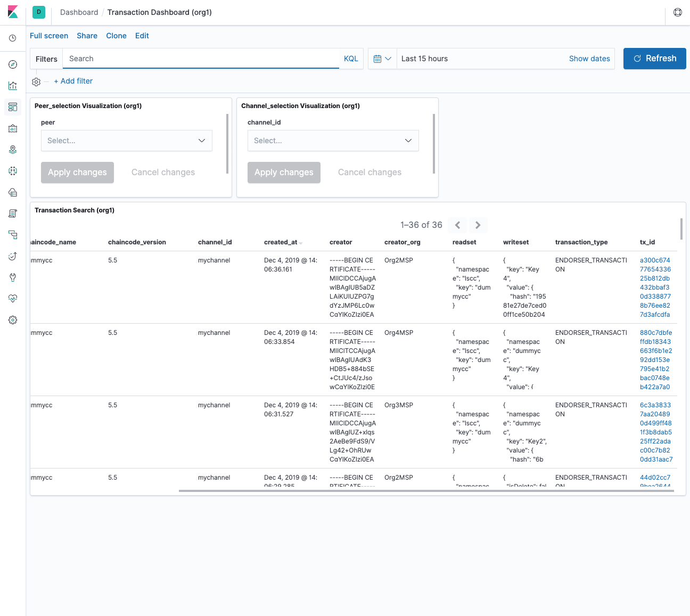Focus the Search query input field

(201, 59)
